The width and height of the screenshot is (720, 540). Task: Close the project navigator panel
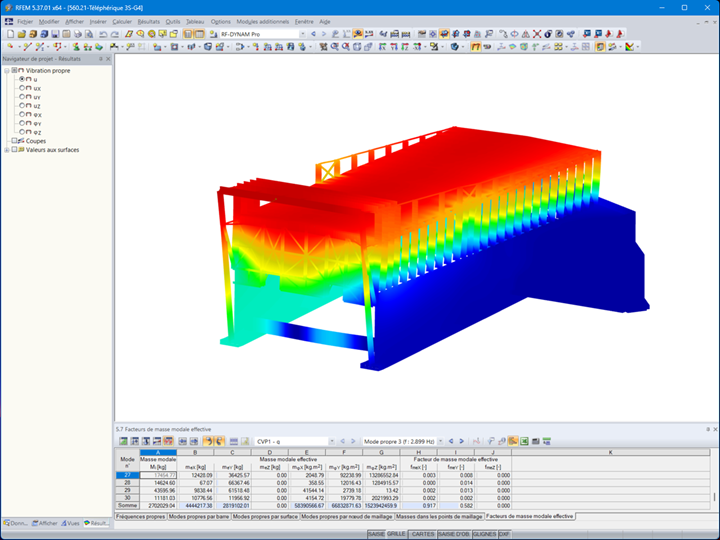[108, 59]
